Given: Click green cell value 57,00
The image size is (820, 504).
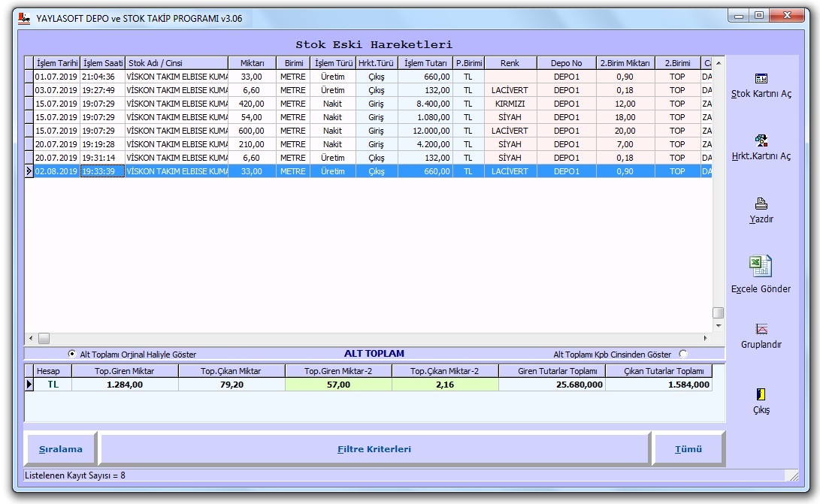Looking at the screenshot, I should [x=338, y=385].
